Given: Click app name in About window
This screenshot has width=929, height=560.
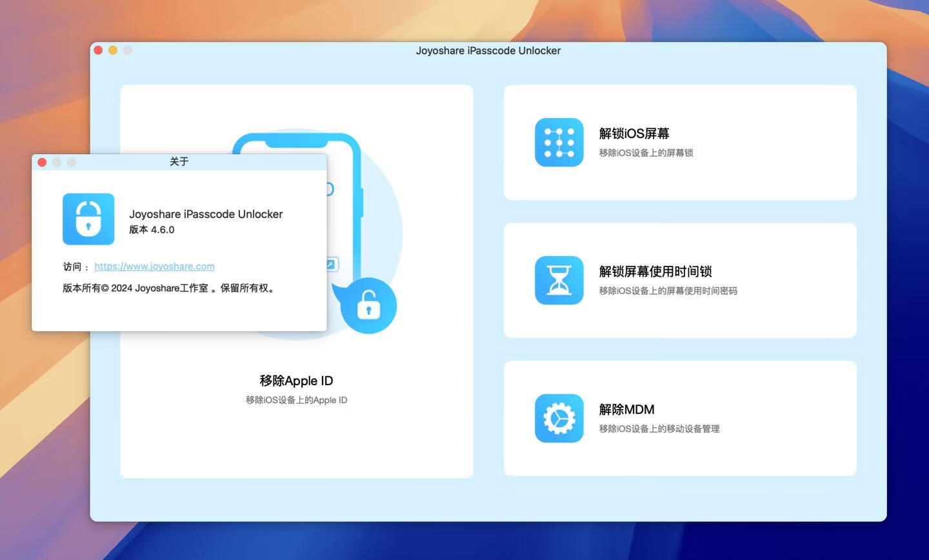Looking at the screenshot, I should [206, 214].
